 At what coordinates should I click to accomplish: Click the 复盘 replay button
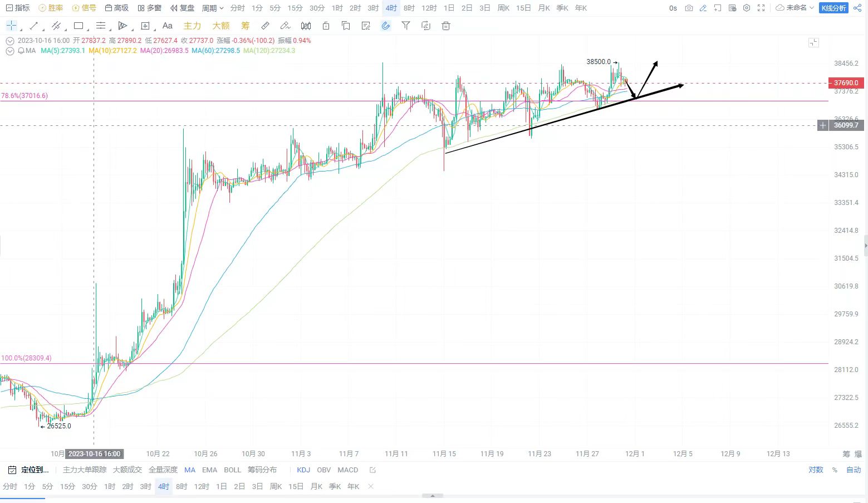[183, 8]
